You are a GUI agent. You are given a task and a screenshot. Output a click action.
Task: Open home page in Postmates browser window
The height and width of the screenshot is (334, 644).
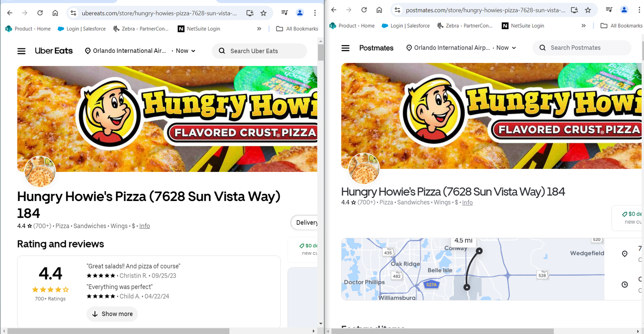point(379,10)
